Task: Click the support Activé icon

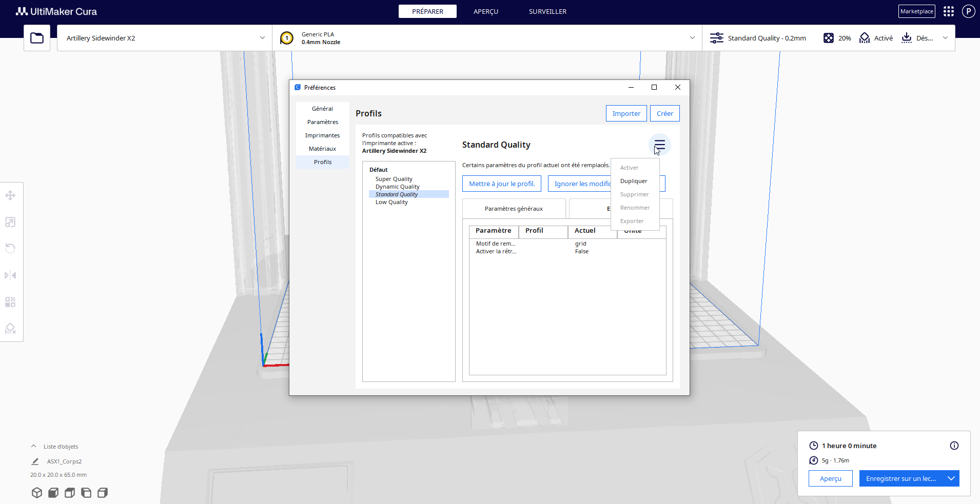Action: tap(865, 38)
